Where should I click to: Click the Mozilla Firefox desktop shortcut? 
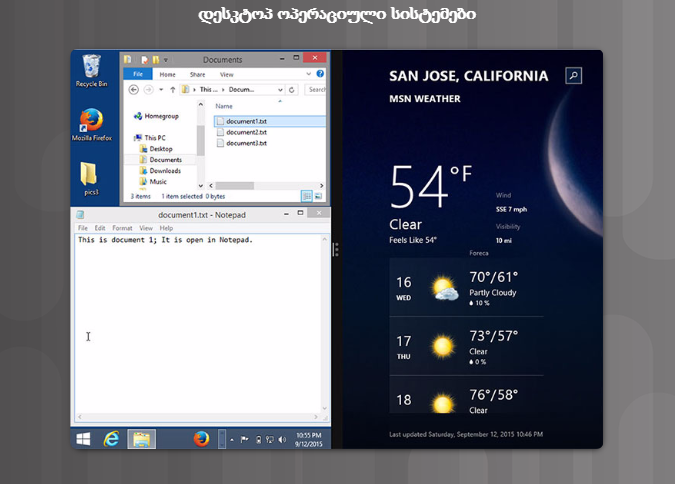click(92, 123)
